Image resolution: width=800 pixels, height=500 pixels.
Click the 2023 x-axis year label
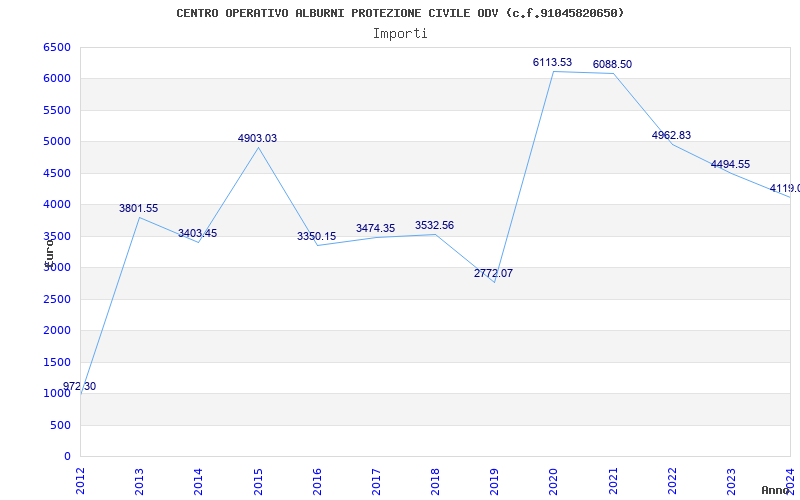pyautogui.click(x=731, y=481)
